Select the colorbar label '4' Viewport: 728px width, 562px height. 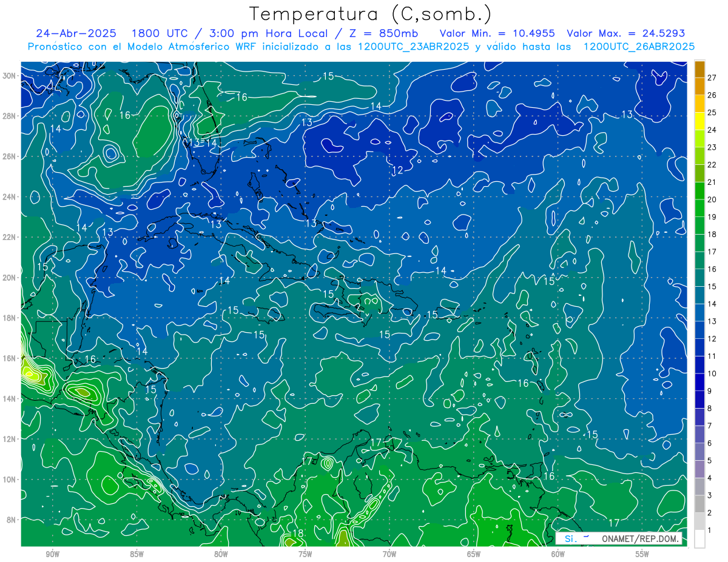710,478
